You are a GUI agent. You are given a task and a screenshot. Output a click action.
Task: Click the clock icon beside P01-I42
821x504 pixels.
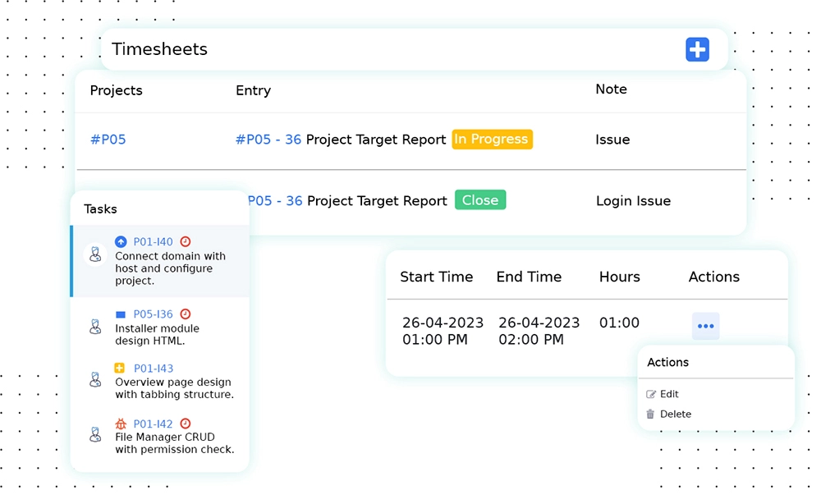point(186,424)
